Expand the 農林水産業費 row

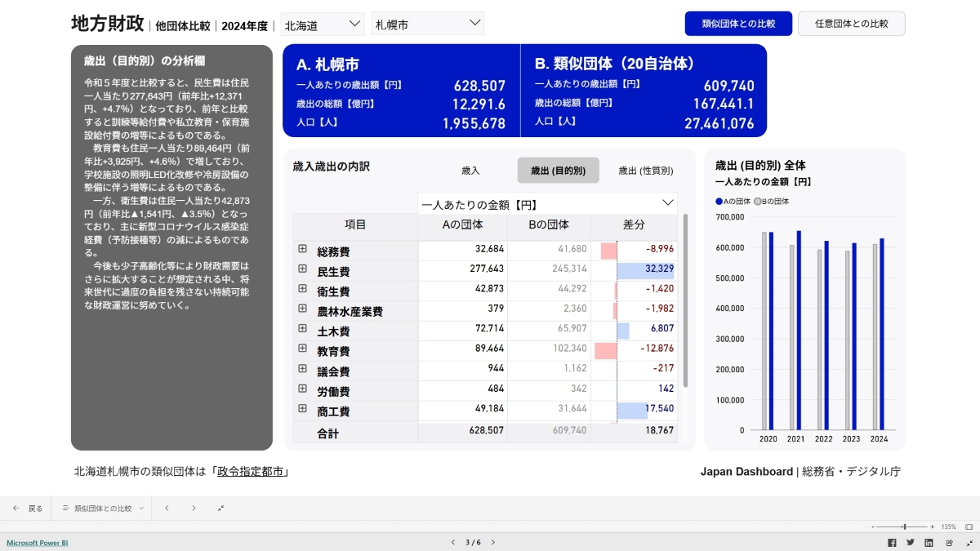pyautogui.click(x=302, y=309)
